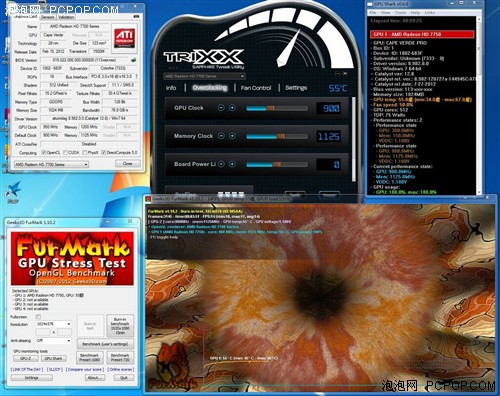The image size is (500, 396).
Task: Open the GPU-Z graphics card selector dropdown
Action: pyautogui.click(x=51, y=164)
